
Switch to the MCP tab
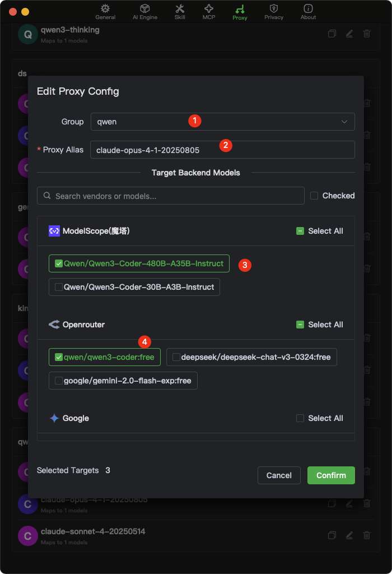[x=208, y=9]
